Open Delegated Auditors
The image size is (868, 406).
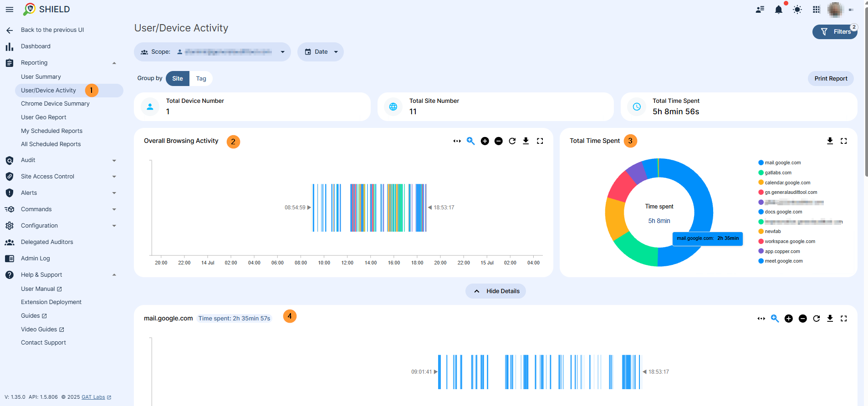tap(47, 242)
